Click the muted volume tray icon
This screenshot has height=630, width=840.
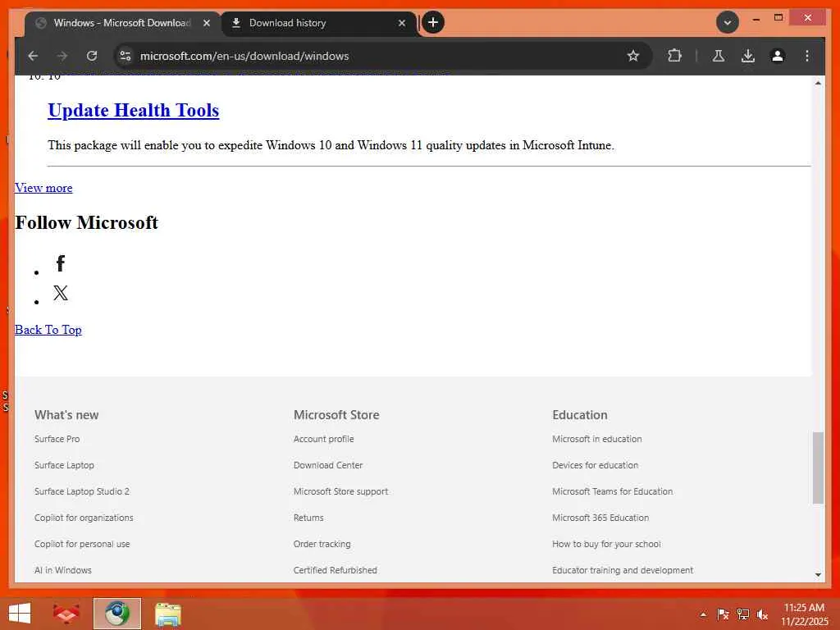point(762,614)
